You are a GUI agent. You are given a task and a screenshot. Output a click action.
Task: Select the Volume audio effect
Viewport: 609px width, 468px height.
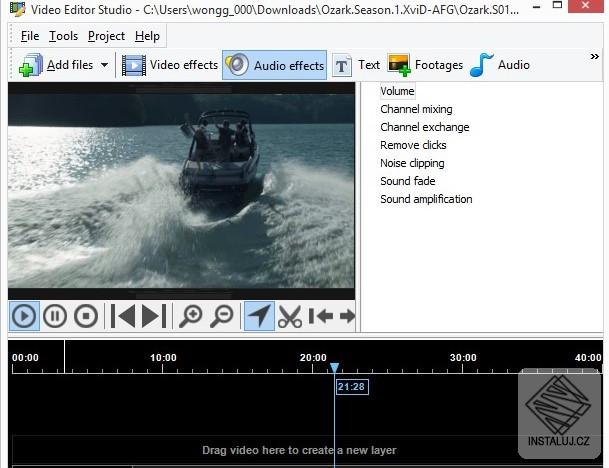(397, 91)
